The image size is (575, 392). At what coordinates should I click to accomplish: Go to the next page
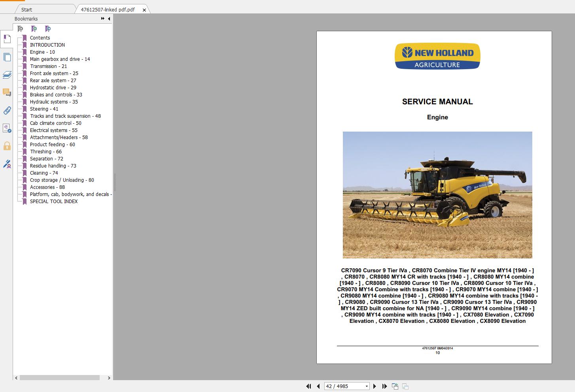click(x=375, y=386)
